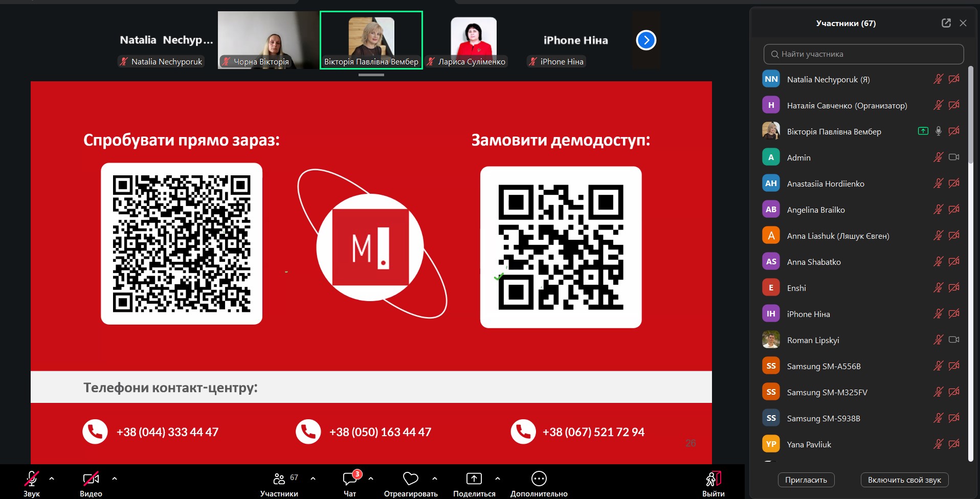Click the Найти участника search field
The width and height of the screenshot is (980, 499).
tap(863, 54)
